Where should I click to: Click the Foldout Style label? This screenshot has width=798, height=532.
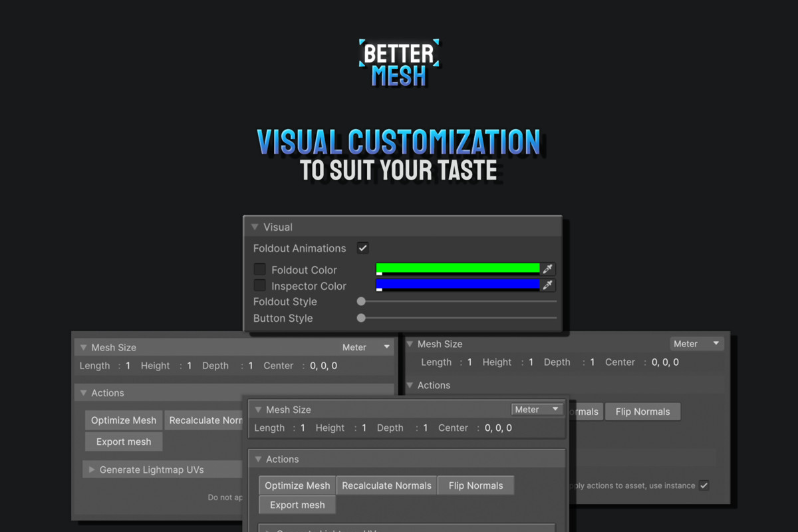tap(285, 302)
